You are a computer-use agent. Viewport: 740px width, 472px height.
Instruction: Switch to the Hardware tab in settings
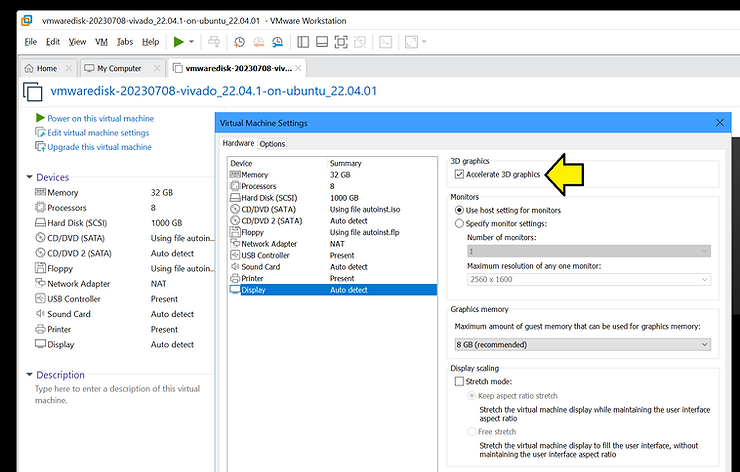pyautogui.click(x=238, y=143)
